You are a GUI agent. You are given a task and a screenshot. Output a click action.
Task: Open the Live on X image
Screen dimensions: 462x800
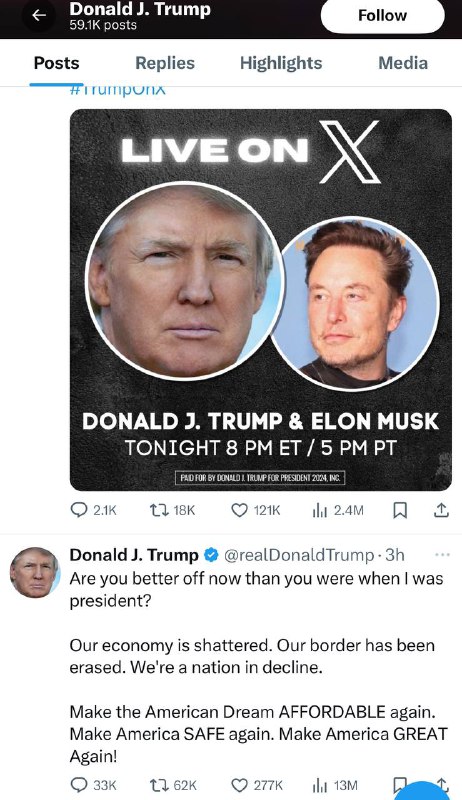pos(261,299)
